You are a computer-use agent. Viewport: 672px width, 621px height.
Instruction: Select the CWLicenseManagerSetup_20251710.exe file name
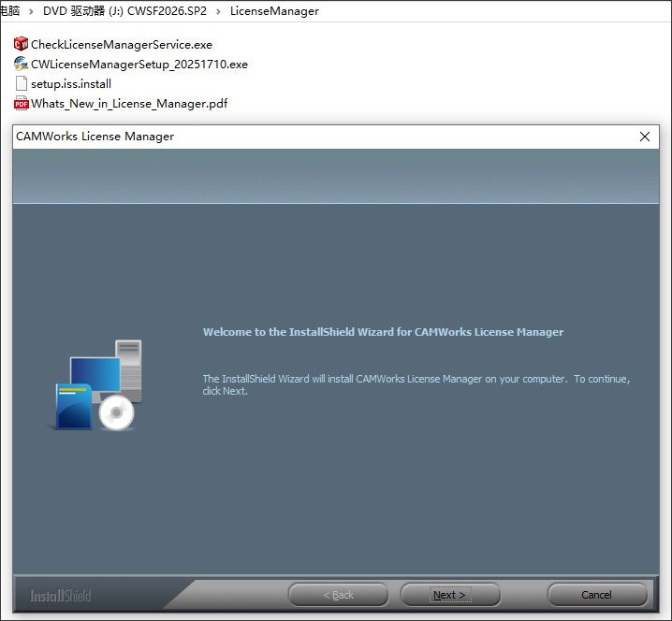click(x=139, y=65)
